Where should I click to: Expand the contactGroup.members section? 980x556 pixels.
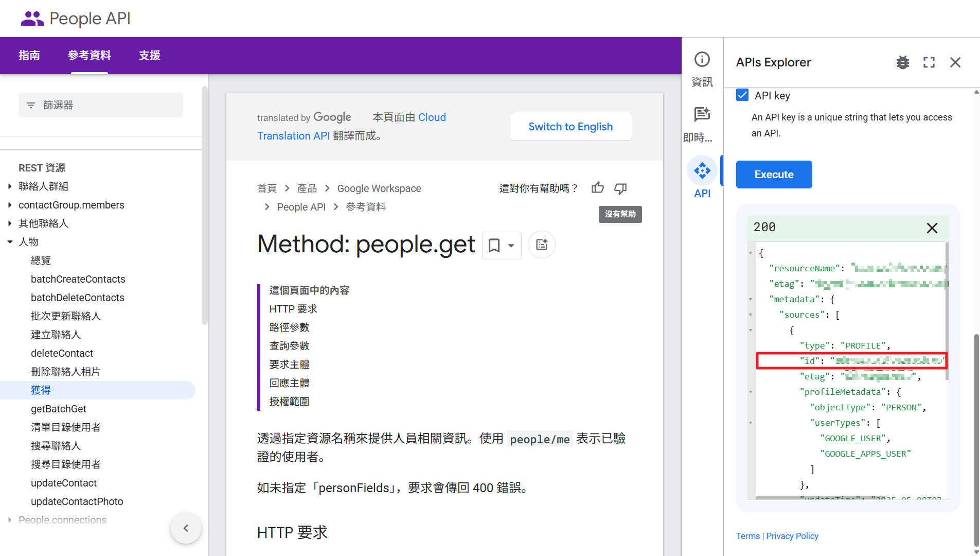[10, 205]
